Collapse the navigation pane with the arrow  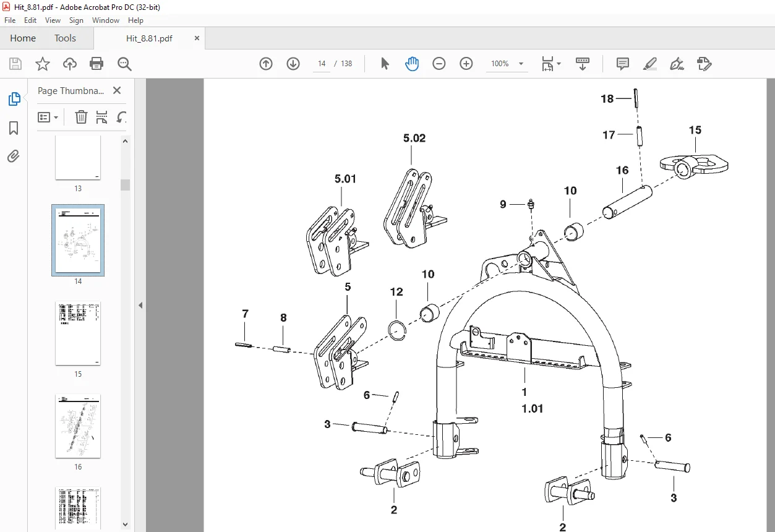[140, 305]
